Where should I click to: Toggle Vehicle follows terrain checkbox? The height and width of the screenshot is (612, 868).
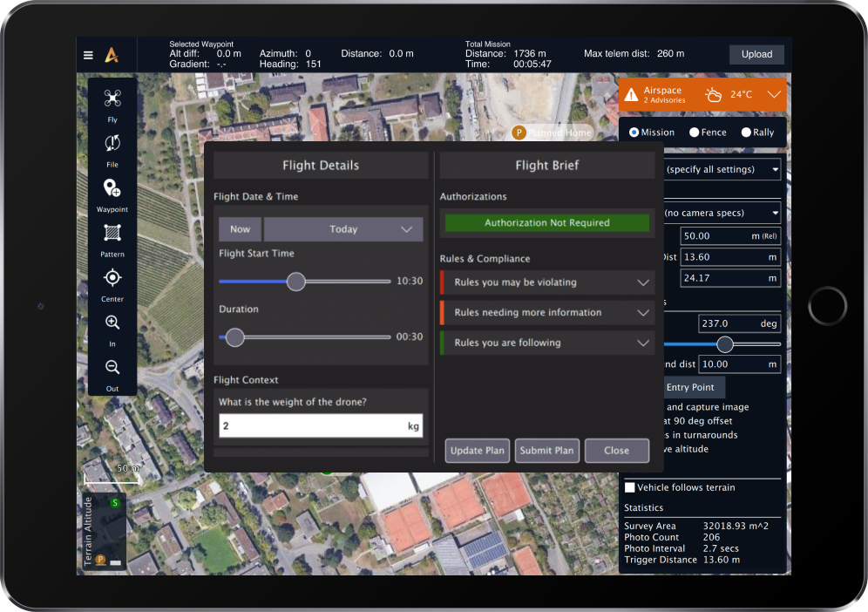pyautogui.click(x=629, y=487)
